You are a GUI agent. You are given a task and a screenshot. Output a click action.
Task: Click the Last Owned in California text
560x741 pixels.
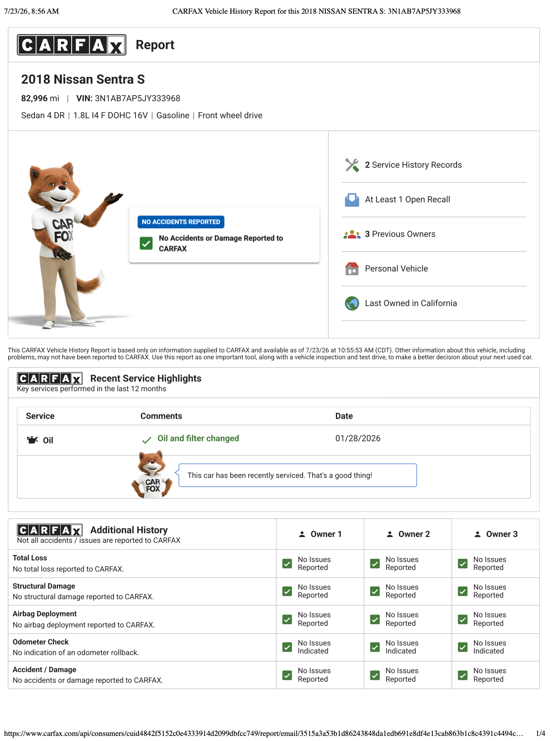411,303
